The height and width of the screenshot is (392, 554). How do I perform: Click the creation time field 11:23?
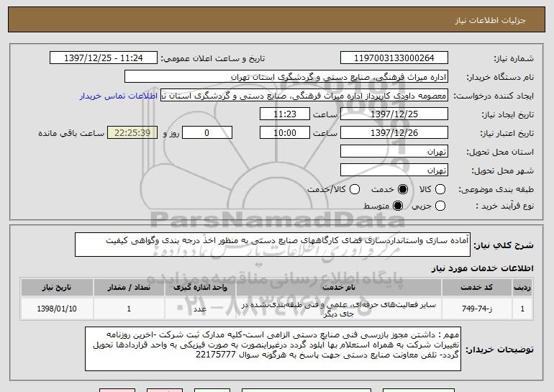[x=285, y=114]
